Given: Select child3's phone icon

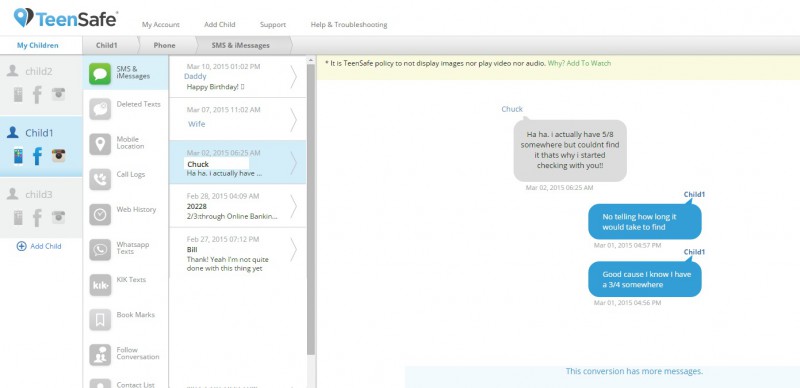Looking at the screenshot, I should click(x=18, y=217).
